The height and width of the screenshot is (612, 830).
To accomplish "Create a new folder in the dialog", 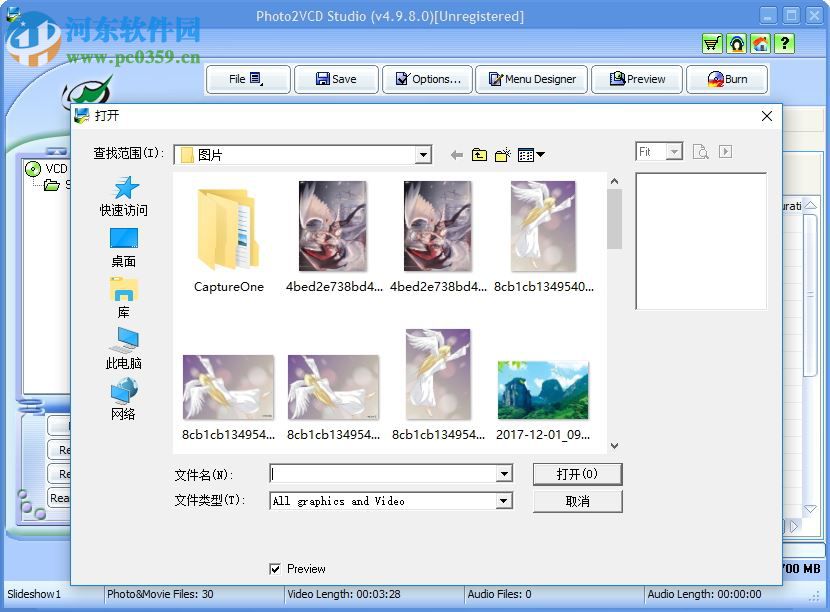I will 503,154.
